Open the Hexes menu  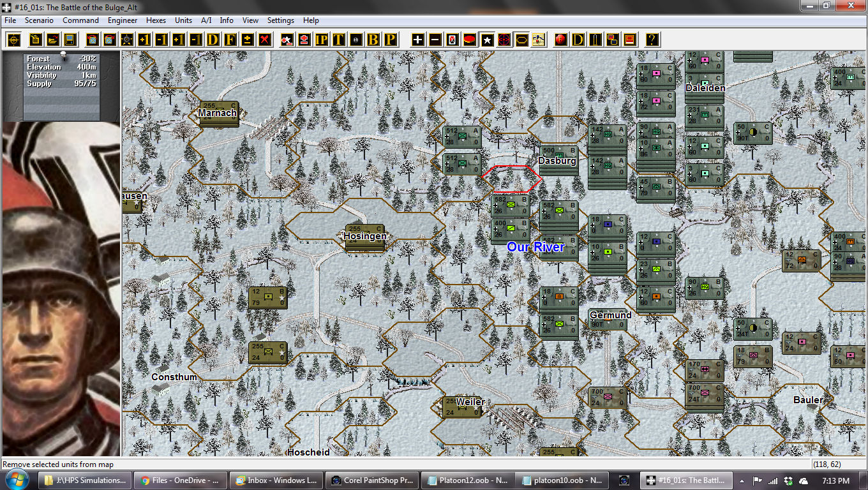pyautogui.click(x=156, y=20)
